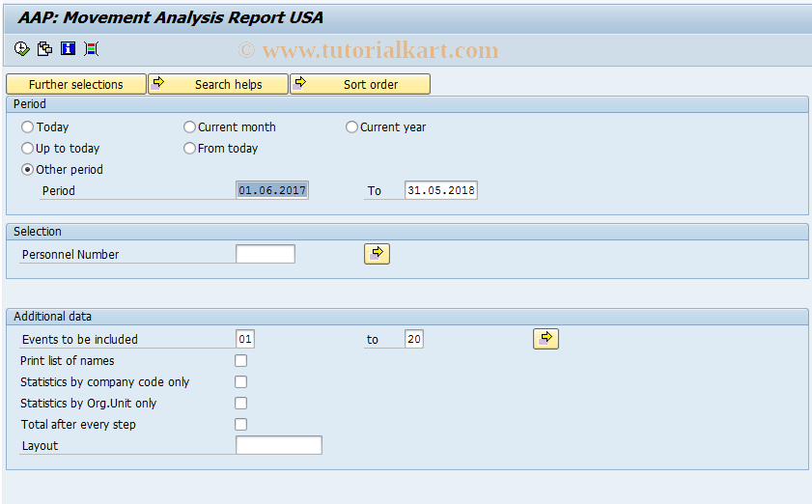Click the Period start date field 01.06.2017
The height and width of the screenshot is (504, 812).
coord(272,190)
